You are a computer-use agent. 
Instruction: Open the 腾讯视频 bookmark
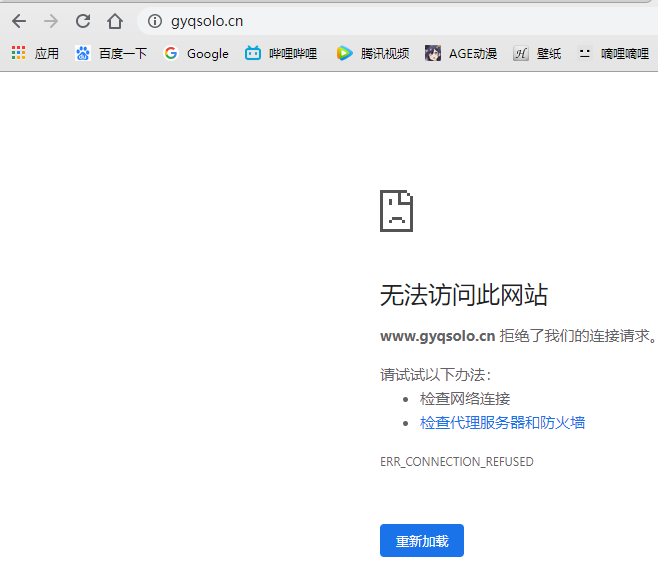click(373, 53)
